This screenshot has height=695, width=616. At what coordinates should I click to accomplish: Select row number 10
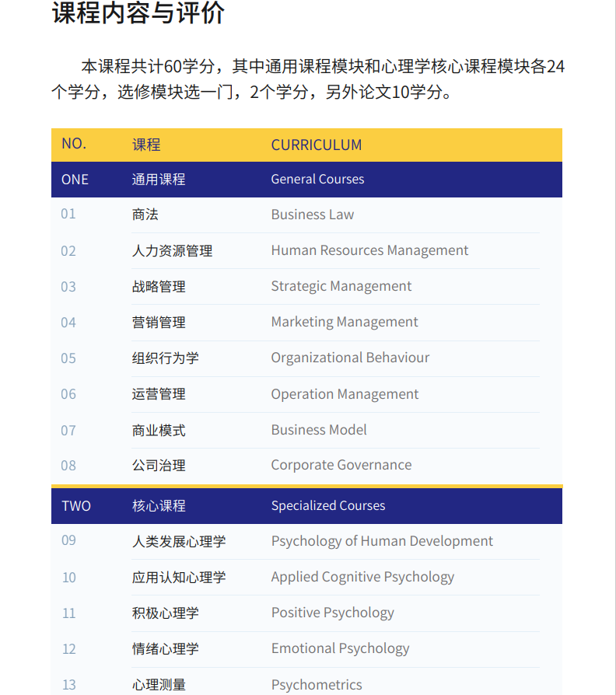(x=68, y=578)
